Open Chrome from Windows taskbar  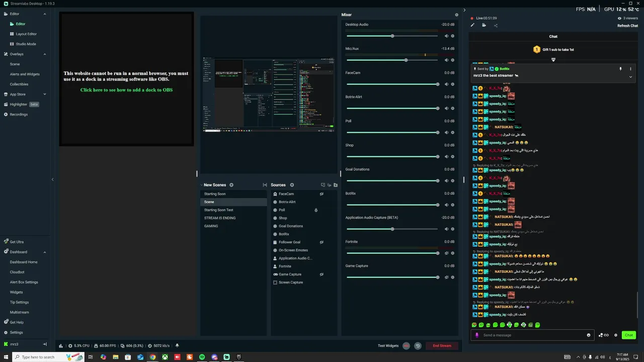pyautogui.click(x=152, y=357)
